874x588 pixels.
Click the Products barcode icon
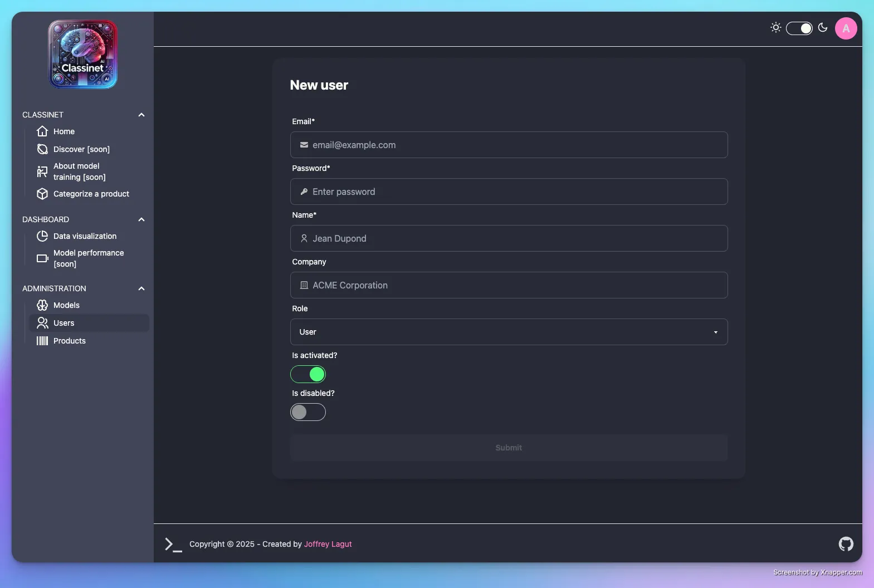click(42, 341)
